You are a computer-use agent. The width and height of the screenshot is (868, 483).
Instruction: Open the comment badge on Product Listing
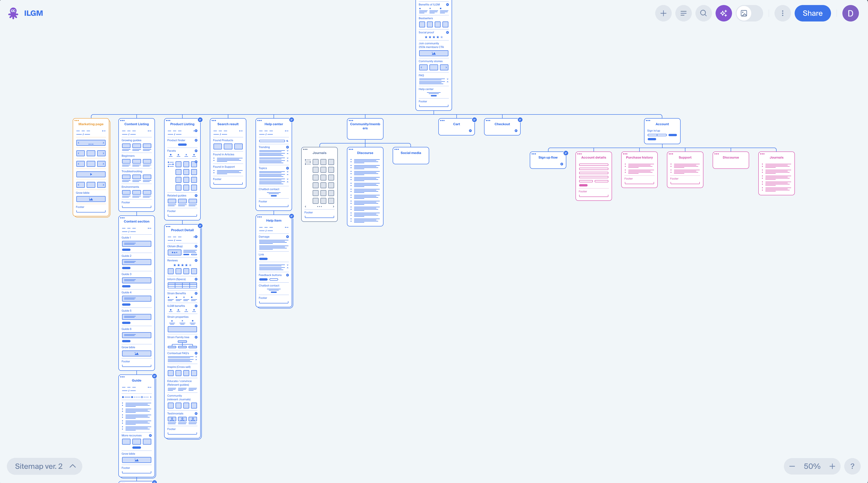tap(200, 119)
